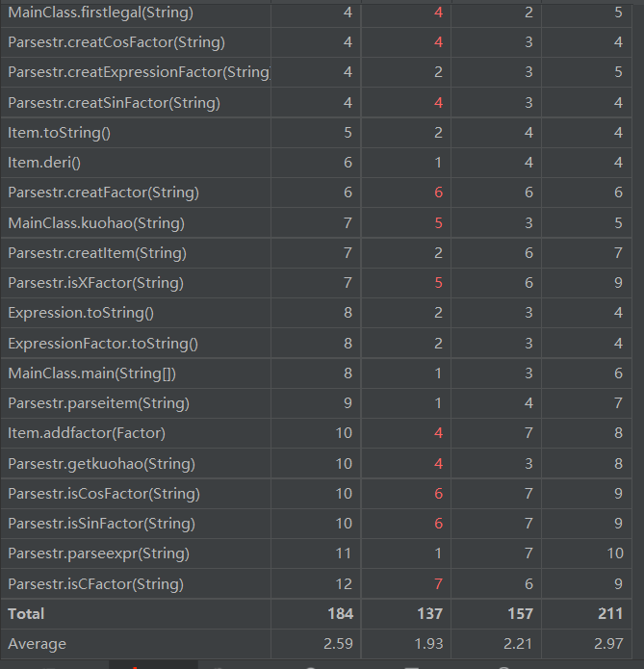Image resolution: width=644 pixels, height=669 pixels.
Task: Click the ExpressionFactor.toString() method name
Action: coord(103,344)
